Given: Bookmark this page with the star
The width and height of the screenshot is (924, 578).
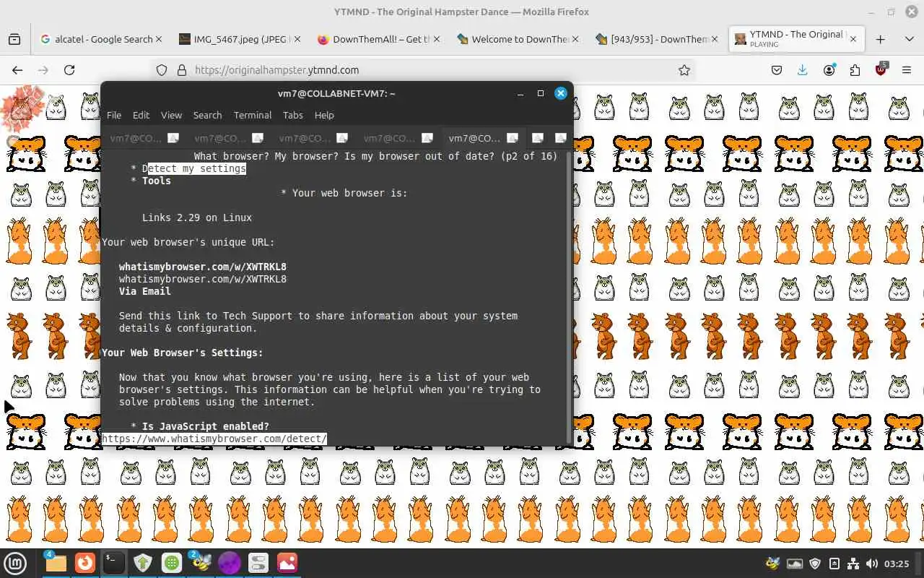Looking at the screenshot, I should click(684, 70).
